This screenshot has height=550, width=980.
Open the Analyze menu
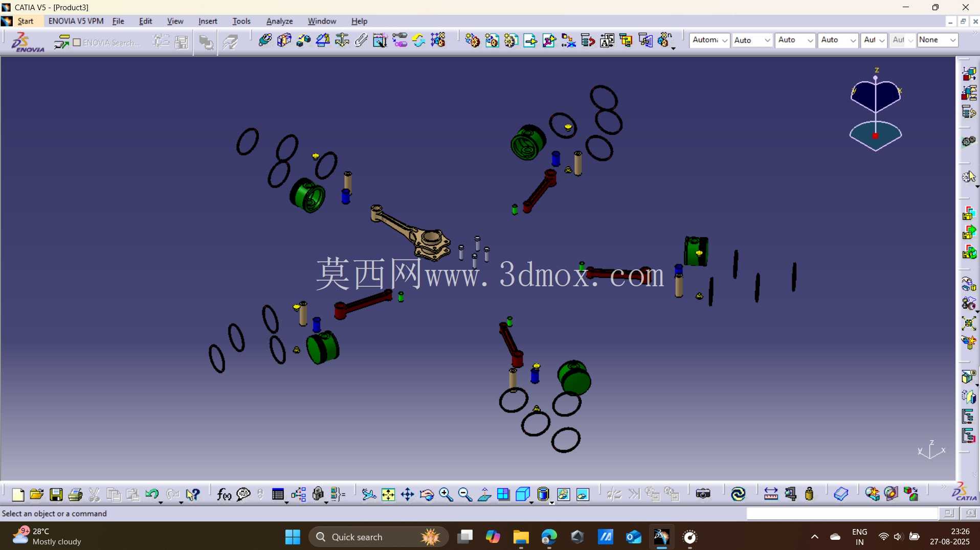click(279, 21)
